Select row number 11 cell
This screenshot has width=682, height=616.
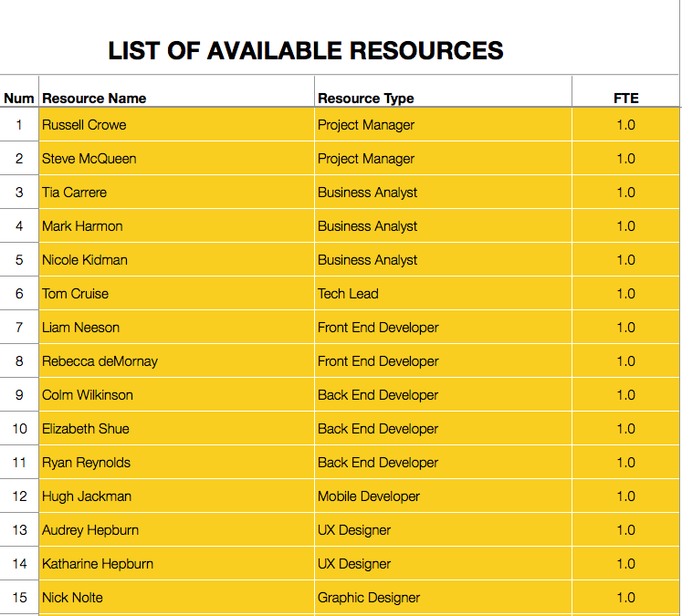coord(19,463)
